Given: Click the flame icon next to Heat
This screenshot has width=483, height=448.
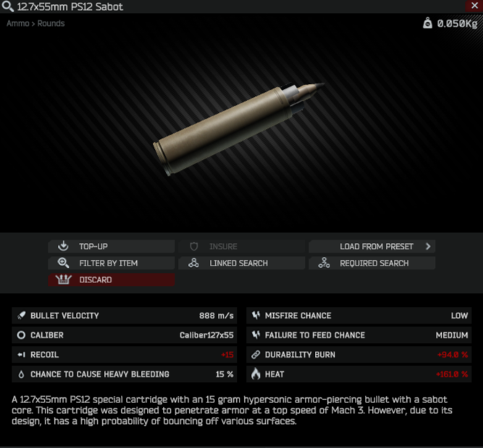Looking at the screenshot, I should coord(256,374).
